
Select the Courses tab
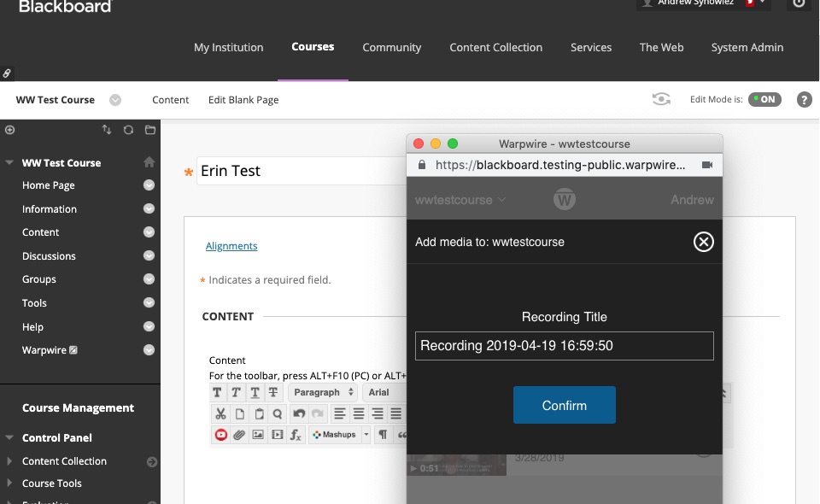point(313,47)
